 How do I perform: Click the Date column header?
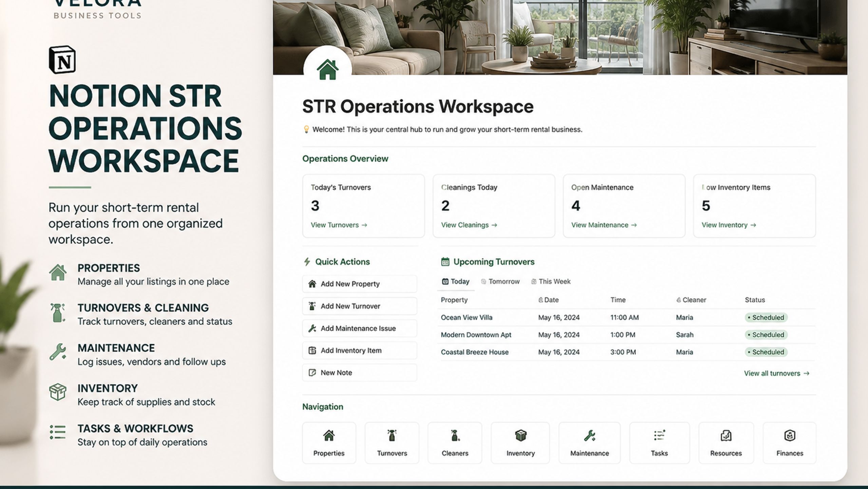(548, 300)
